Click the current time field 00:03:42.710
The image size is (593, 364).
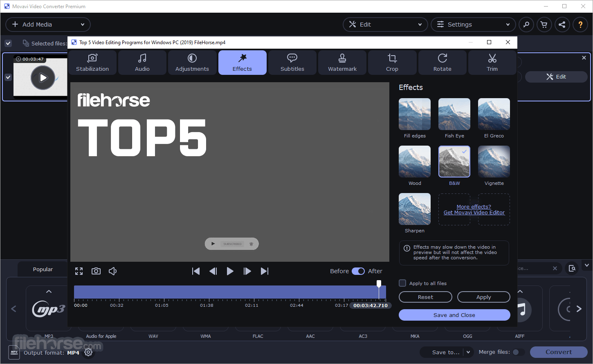click(x=371, y=306)
